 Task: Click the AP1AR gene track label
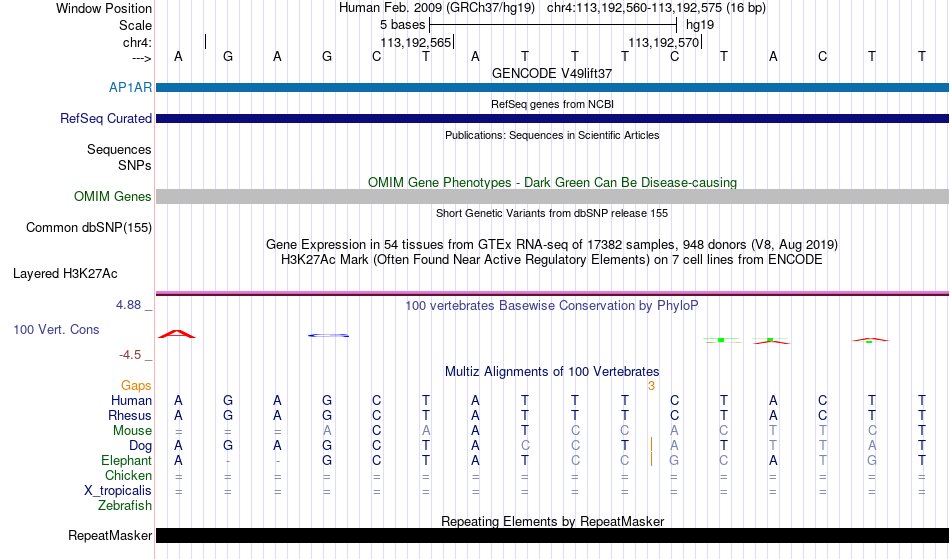click(x=130, y=87)
